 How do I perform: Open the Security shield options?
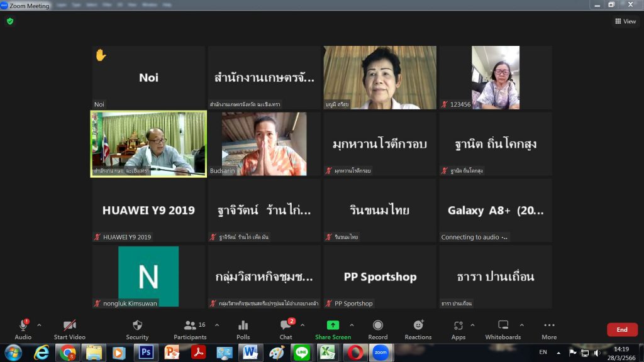click(x=137, y=329)
